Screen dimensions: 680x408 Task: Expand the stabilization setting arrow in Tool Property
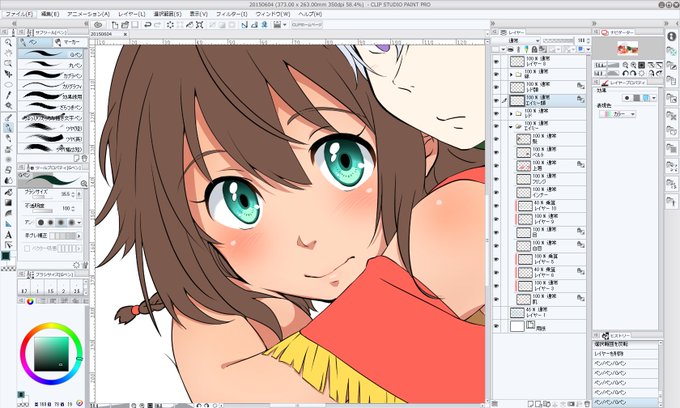click(79, 236)
